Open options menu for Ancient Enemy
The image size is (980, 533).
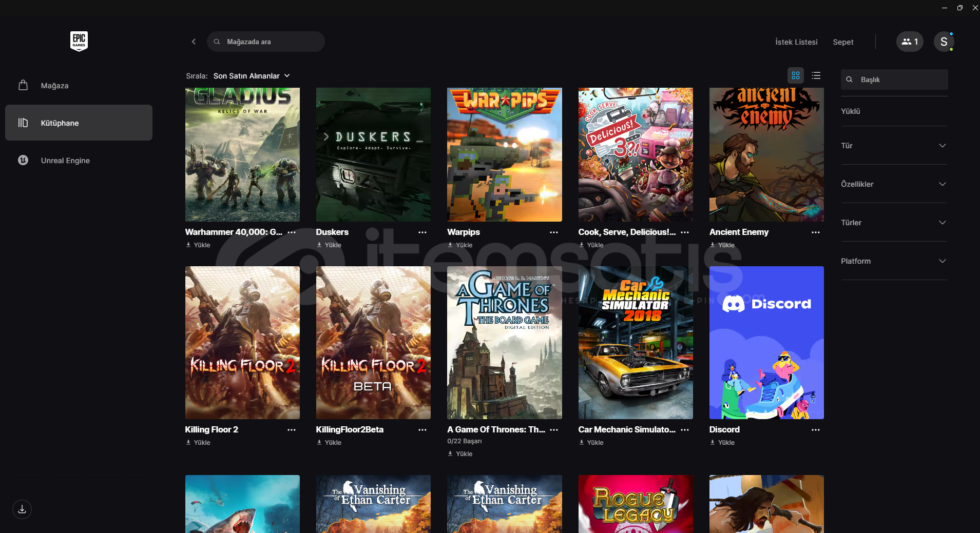click(x=816, y=232)
